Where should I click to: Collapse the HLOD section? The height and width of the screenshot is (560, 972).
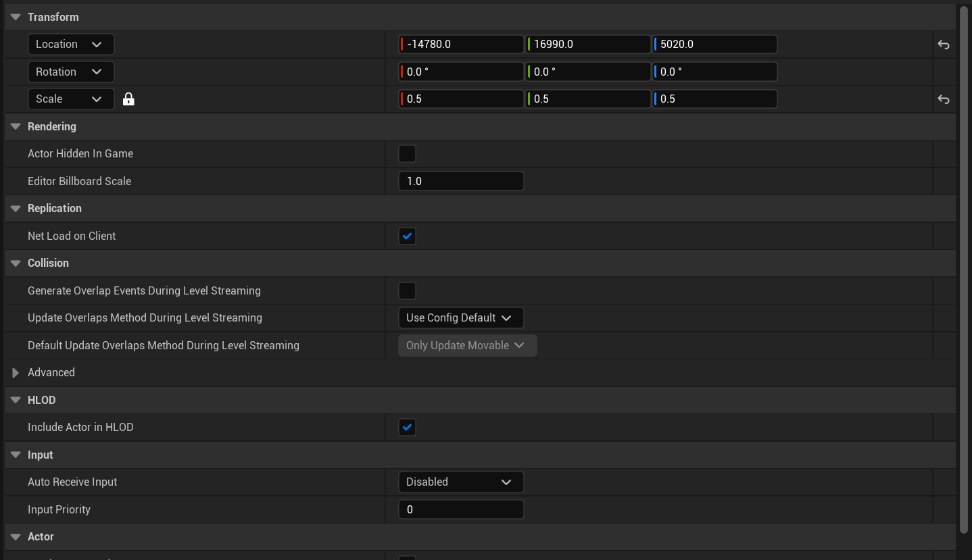click(x=15, y=400)
